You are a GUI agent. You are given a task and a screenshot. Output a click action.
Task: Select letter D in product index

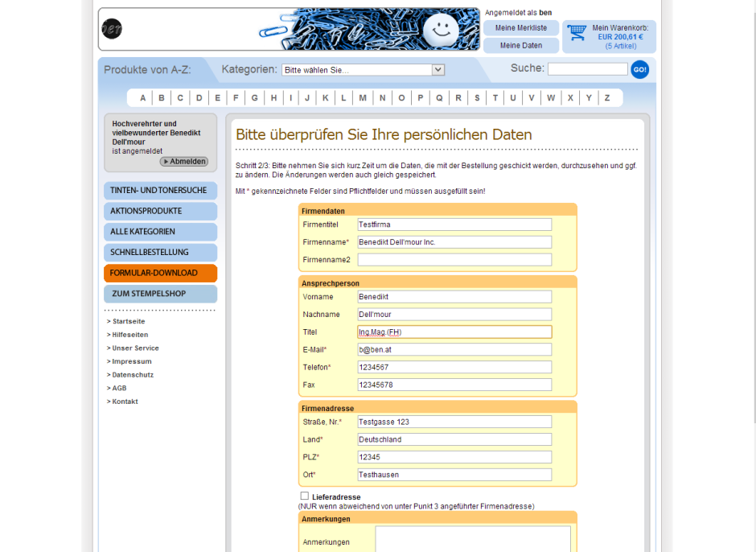pyautogui.click(x=199, y=98)
